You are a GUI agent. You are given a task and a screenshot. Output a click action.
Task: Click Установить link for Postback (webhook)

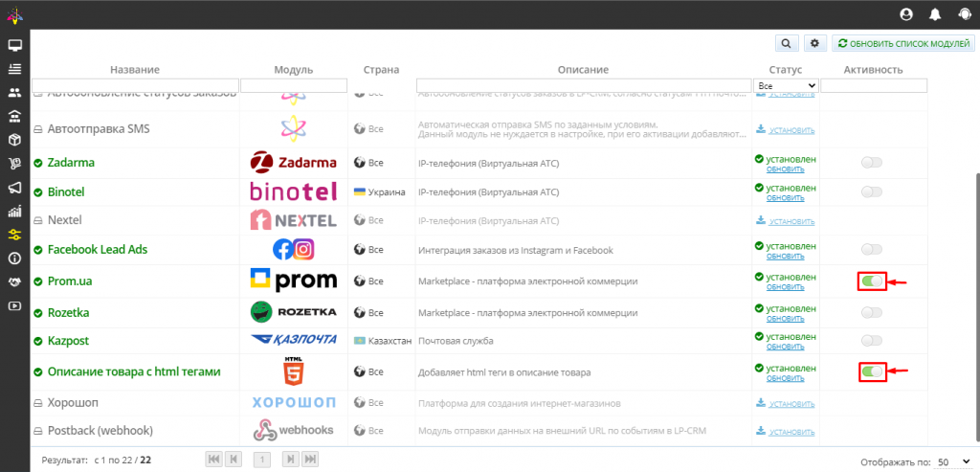(x=791, y=432)
